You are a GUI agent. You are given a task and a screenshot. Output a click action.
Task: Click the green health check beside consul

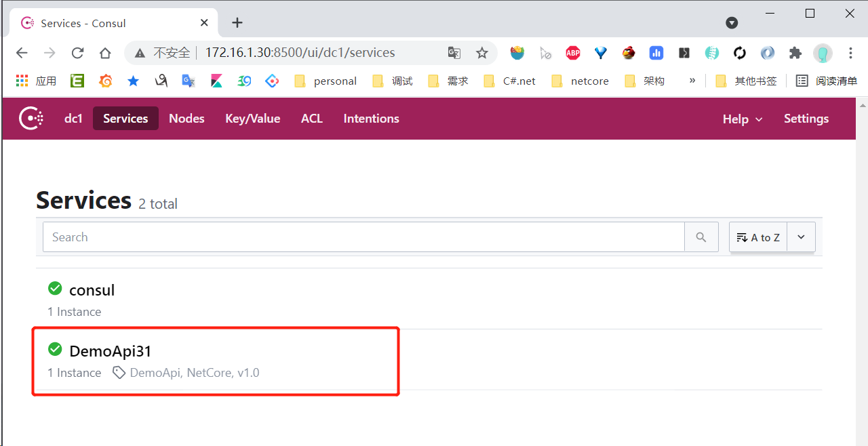click(55, 289)
